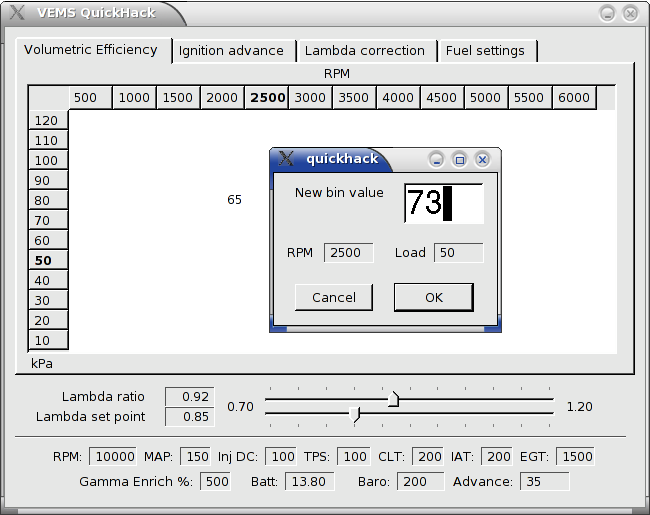Image resolution: width=650 pixels, height=515 pixels.
Task: Click the Batt field showing 13.80
Action: tap(310, 481)
